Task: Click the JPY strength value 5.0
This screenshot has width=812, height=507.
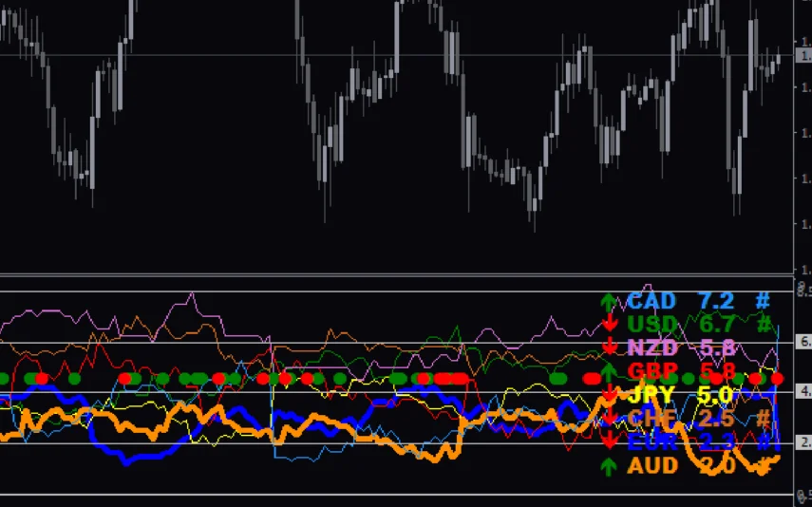Action: click(x=716, y=395)
